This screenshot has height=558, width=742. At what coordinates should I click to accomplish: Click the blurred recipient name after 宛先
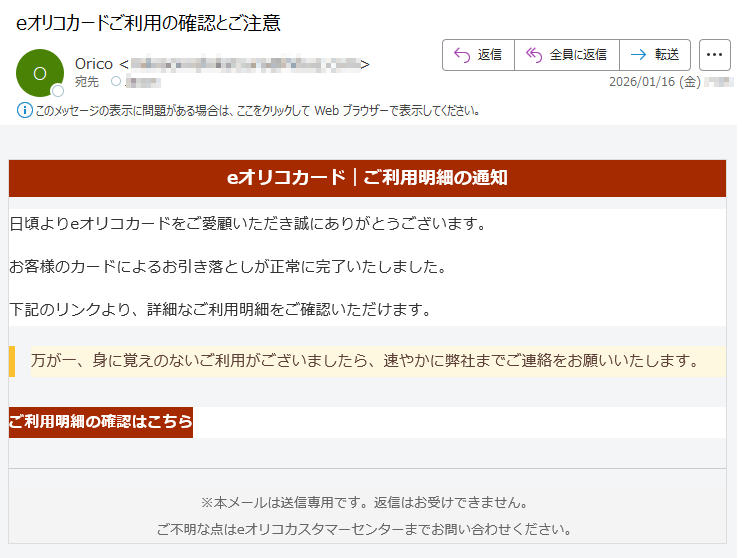(143, 81)
